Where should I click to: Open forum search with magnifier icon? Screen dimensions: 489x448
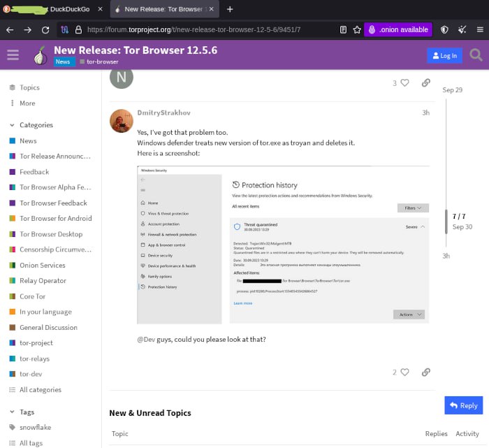pos(476,55)
